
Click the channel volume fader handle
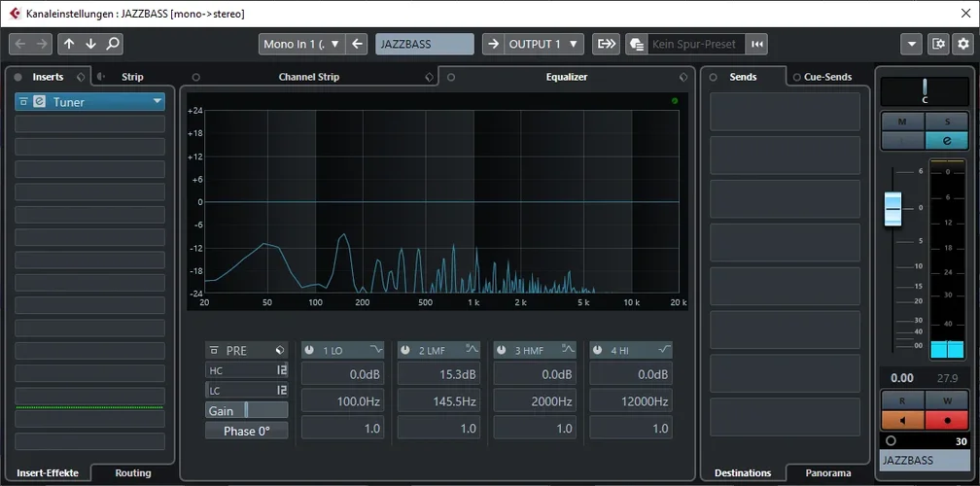click(x=893, y=208)
